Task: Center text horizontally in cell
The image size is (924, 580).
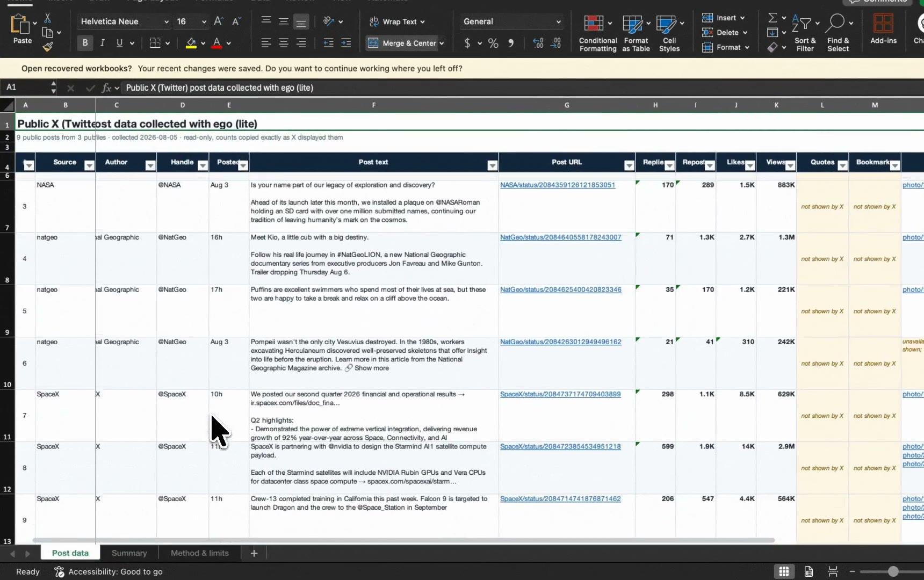Action: [284, 43]
